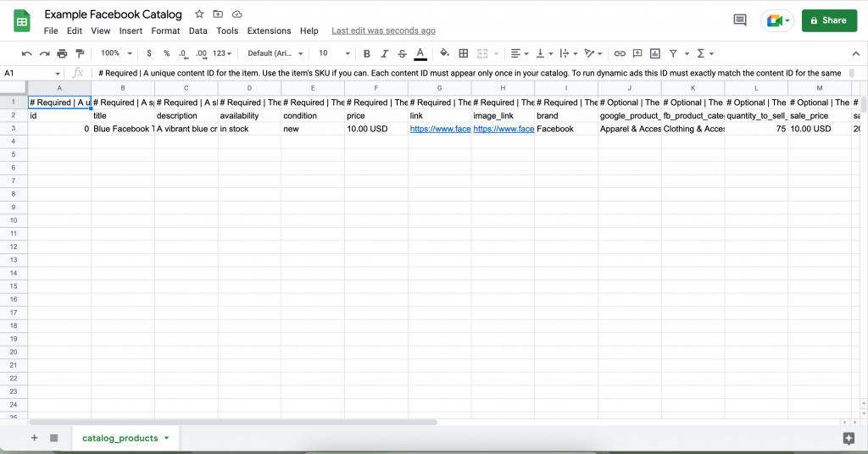Open the Google Sheets home icon
The height and width of the screenshot is (454, 868).
click(21, 21)
